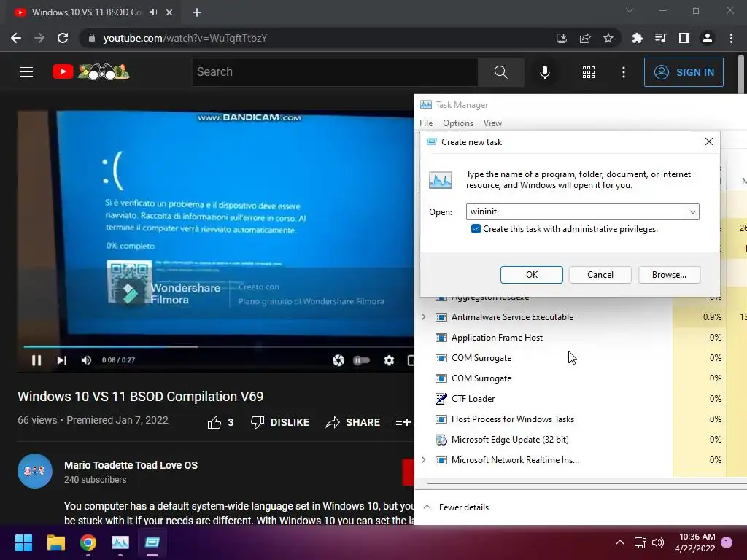Image resolution: width=747 pixels, height=560 pixels.
Task: Show hidden system tray icons chevron
Action: click(x=620, y=542)
